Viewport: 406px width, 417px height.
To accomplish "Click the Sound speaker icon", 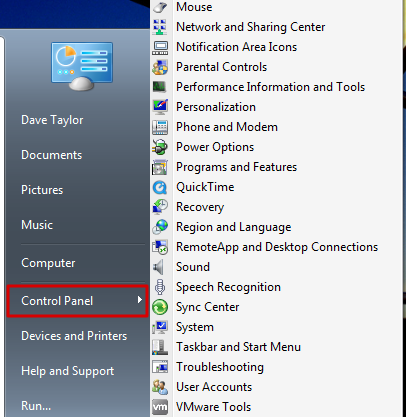I will (159, 267).
